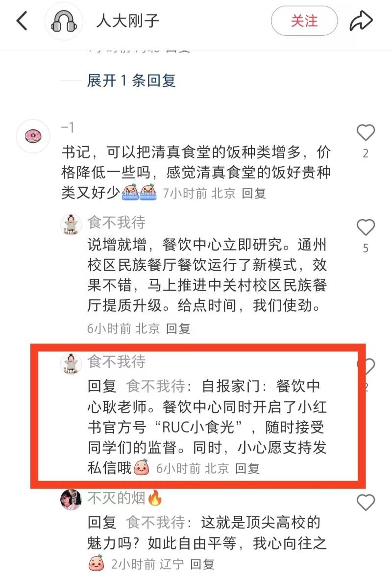
Task: Share post via the arrow icon
Action: [x=361, y=21]
